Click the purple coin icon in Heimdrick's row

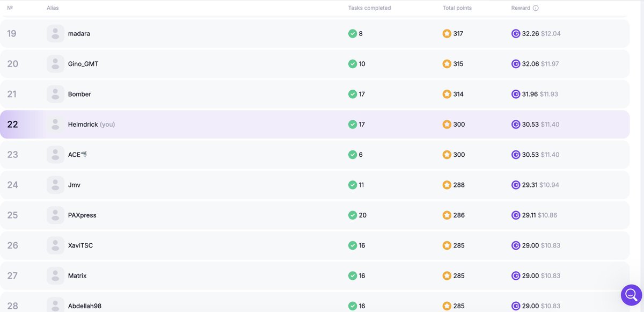click(516, 124)
